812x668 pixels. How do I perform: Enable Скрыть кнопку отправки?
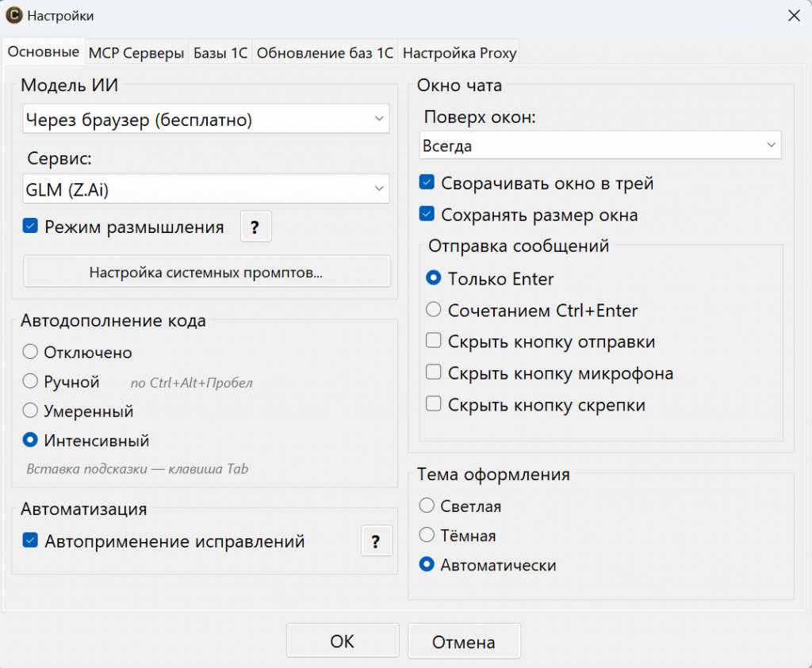click(x=434, y=341)
